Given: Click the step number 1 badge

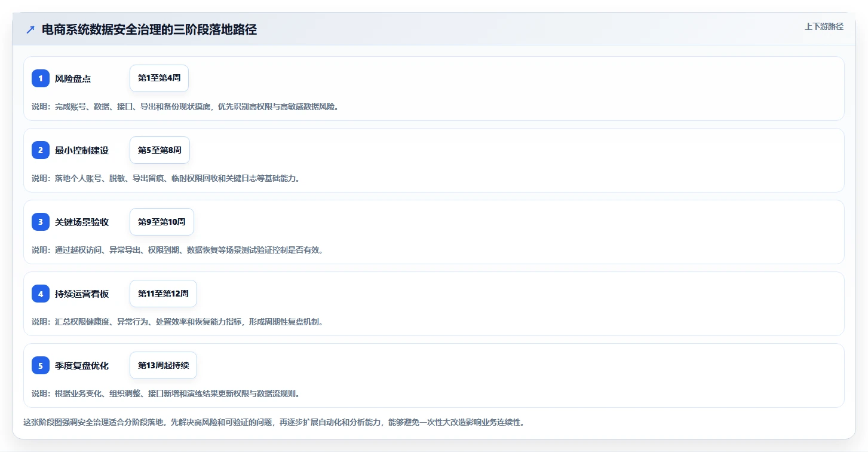Looking at the screenshot, I should pos(41,78).
